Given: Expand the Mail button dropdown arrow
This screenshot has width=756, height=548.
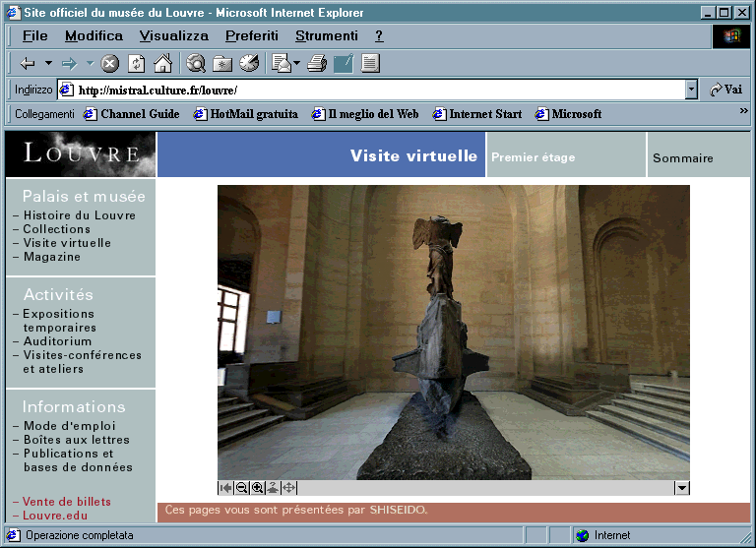Looking at the screenshot, I should pyautogui.click(x=296, y=63).
